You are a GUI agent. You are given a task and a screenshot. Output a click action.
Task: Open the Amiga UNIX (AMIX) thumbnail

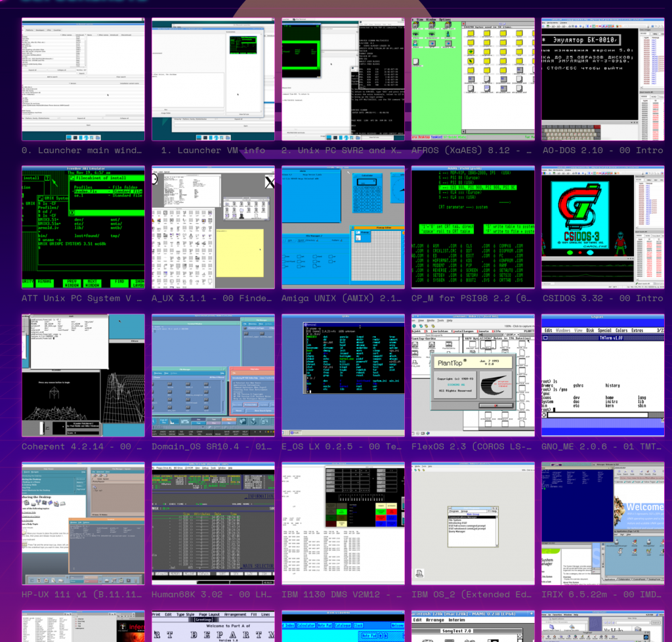343,227
